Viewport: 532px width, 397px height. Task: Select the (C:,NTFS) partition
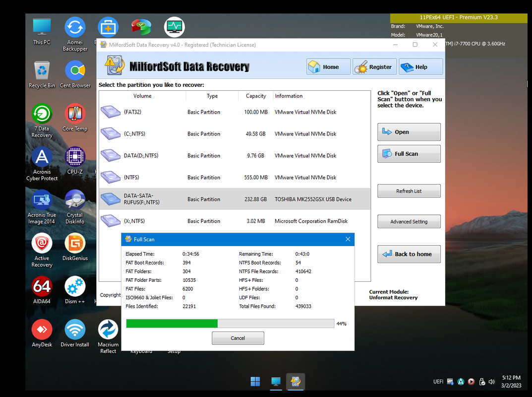pyautogui.click(x=235, y=134)
